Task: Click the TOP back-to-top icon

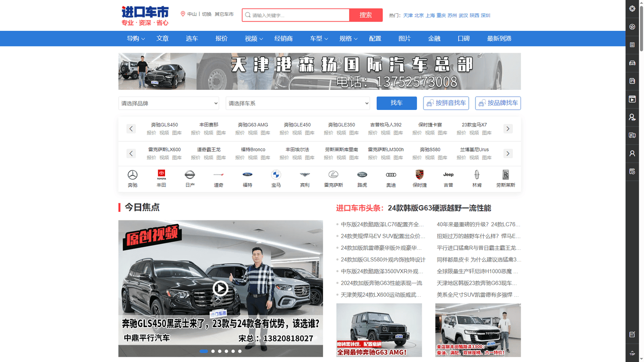Action: (x=632, y=353)
